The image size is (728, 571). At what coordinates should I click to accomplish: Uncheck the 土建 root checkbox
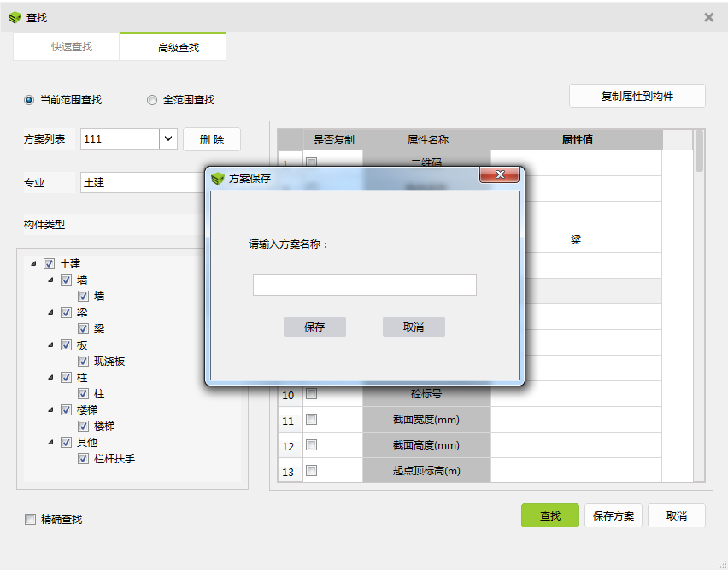pos(49,264)
